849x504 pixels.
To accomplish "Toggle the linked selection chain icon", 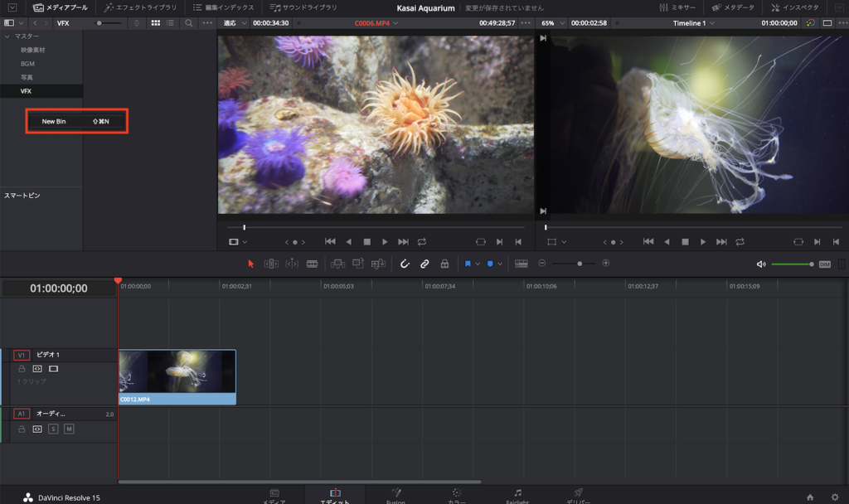I will pyautogui.click(x=424, y=264).
